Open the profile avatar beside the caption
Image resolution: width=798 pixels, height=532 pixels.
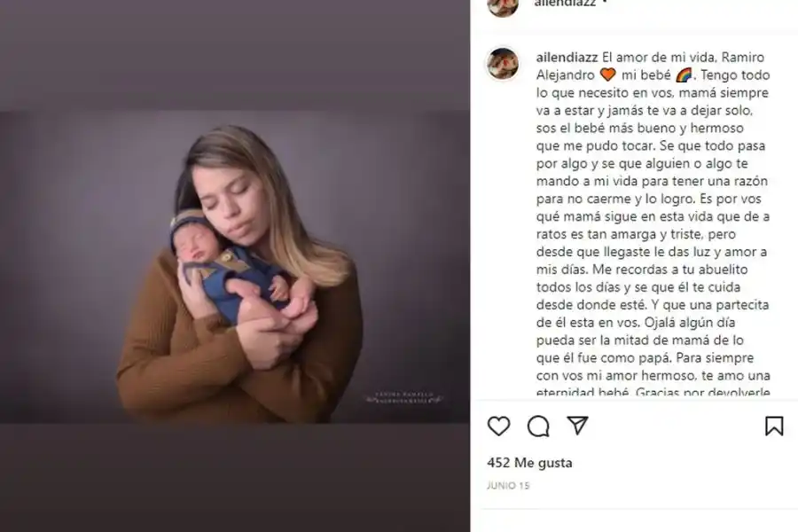pos(503,64)
